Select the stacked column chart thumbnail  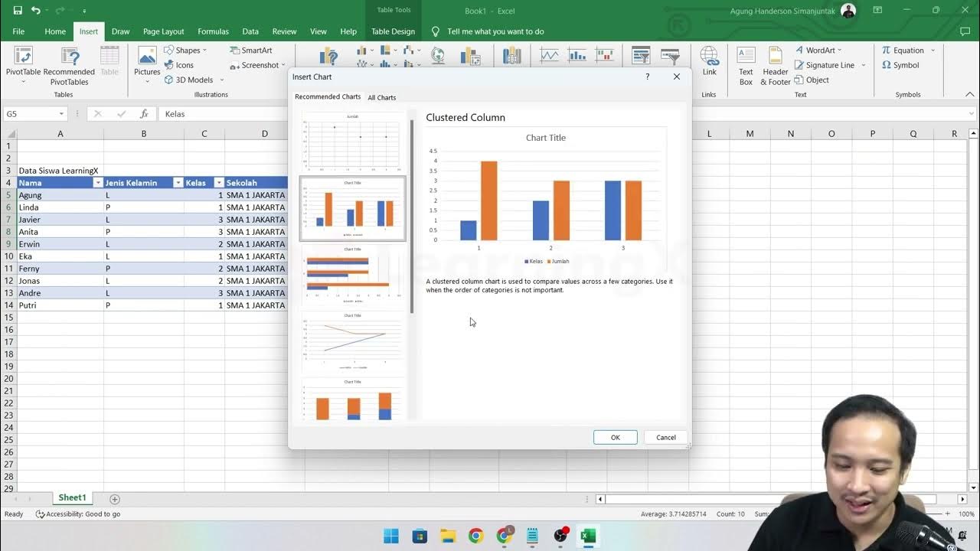pos(352,399)
